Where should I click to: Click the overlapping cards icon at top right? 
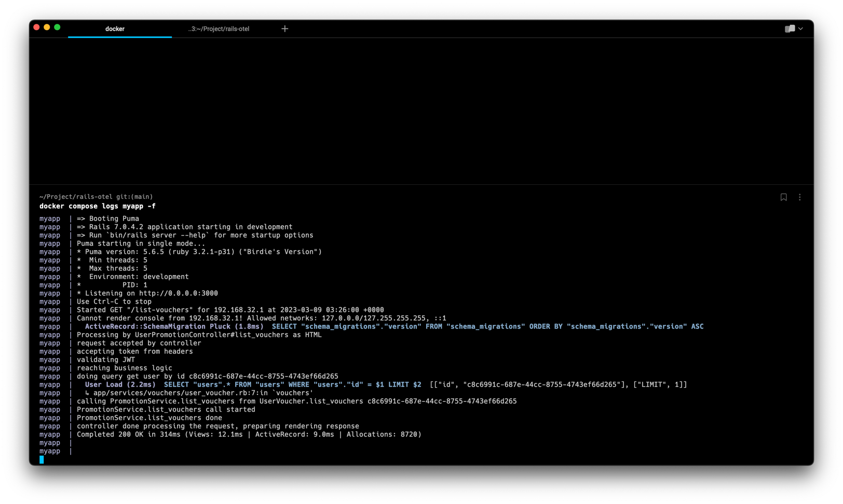point(789,29)
